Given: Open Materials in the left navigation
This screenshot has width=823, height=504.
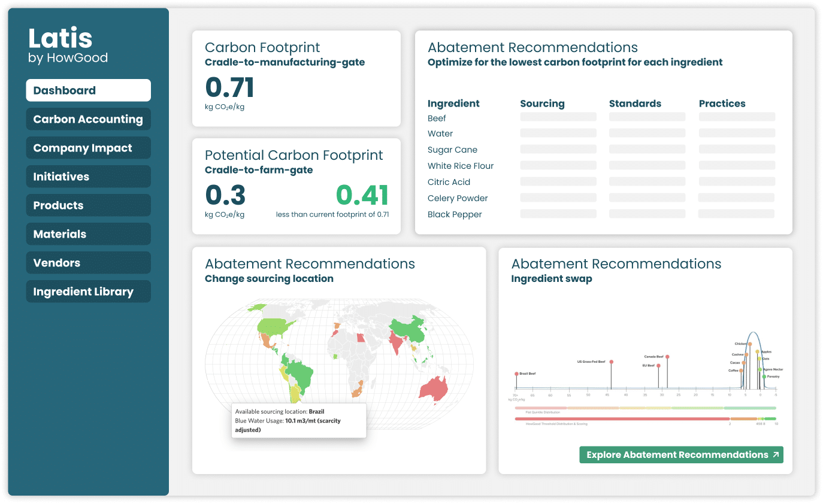Looking at the screenshot, I should 88,234.
